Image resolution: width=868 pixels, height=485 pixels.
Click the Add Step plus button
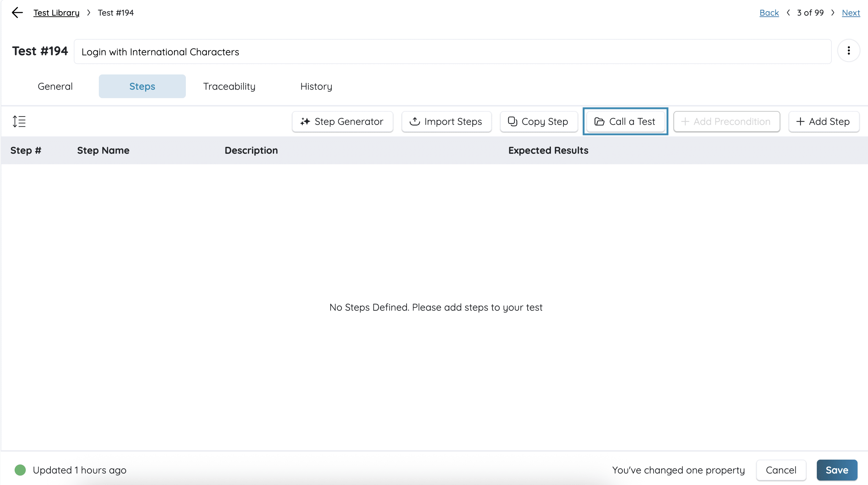[x=823, y=121]
